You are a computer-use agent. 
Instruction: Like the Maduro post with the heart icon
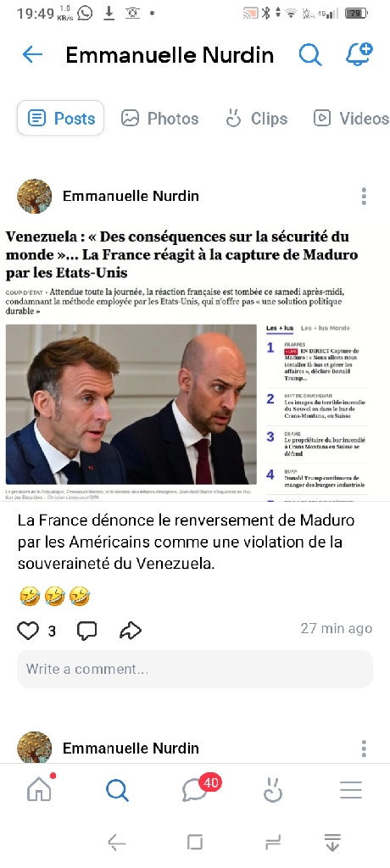pos(28,630)
